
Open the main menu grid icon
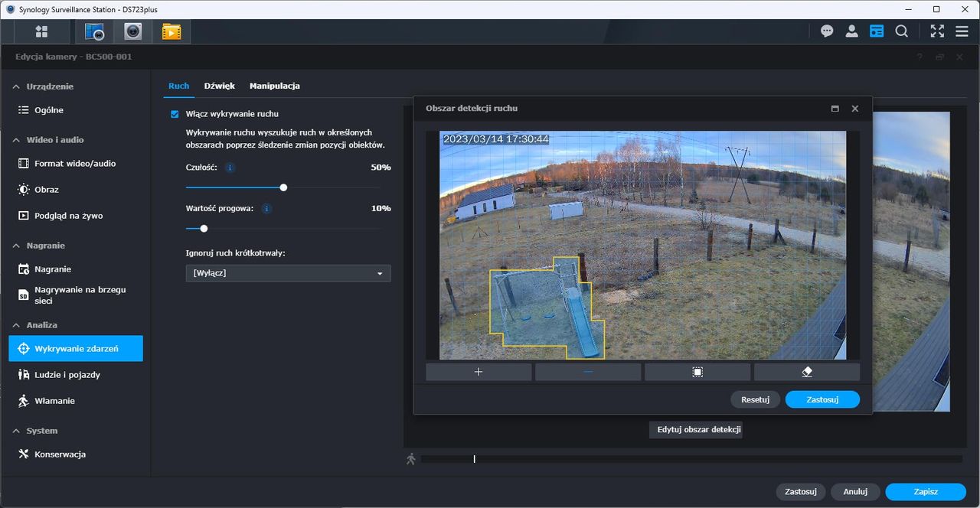41,31
